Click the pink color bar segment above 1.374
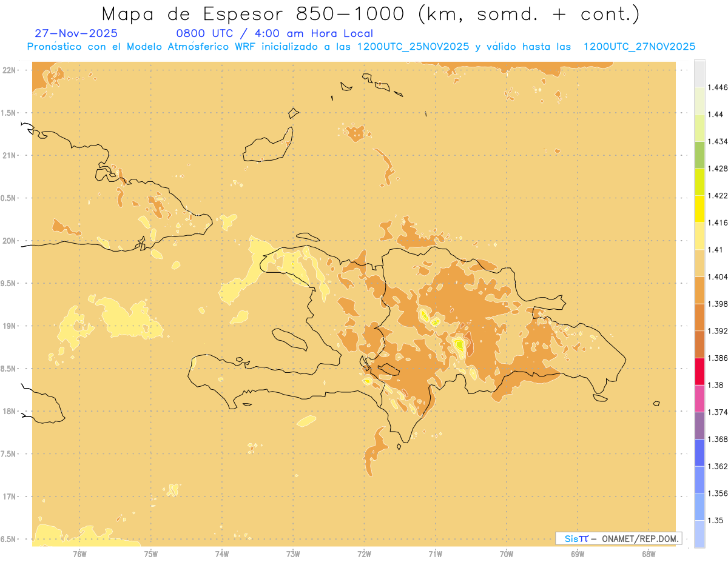Viewport: 728px width, 562px height. tap(699, 398)
